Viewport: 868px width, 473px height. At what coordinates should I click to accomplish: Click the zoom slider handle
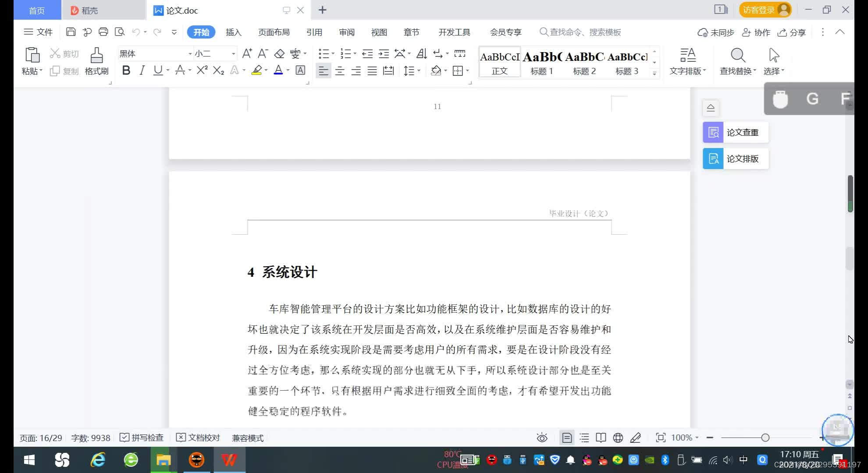tap(765, 438)
